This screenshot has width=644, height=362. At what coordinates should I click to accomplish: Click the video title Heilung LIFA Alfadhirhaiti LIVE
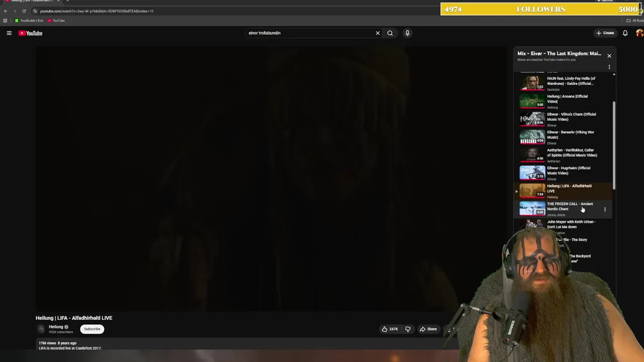click(x=74, y=318)
